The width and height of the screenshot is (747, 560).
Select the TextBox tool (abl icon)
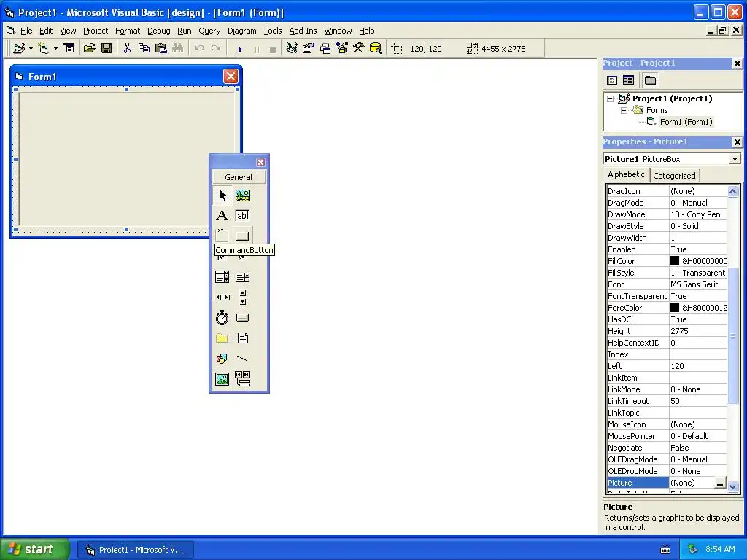tap(242, 216)
